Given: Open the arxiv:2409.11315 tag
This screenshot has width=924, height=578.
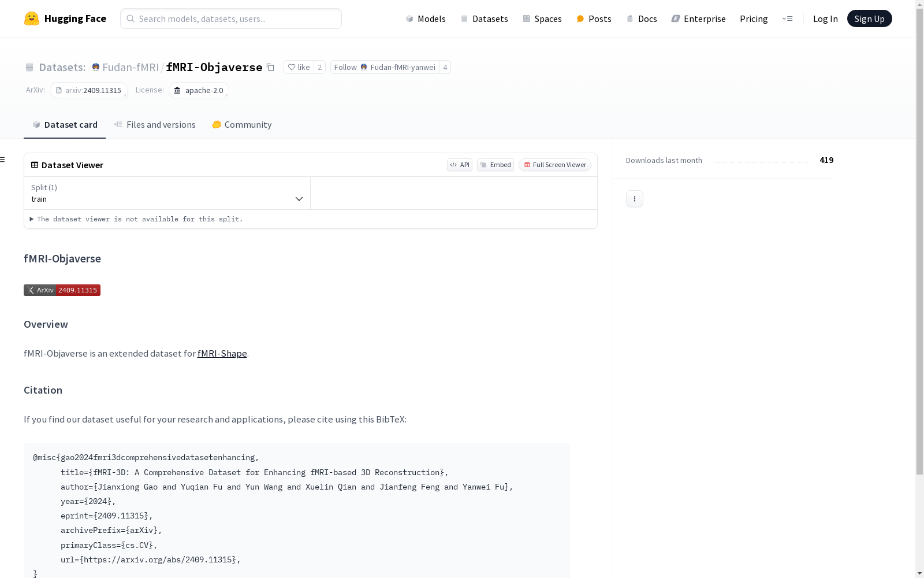Looking at the screenshot, I should click(88, 90).
